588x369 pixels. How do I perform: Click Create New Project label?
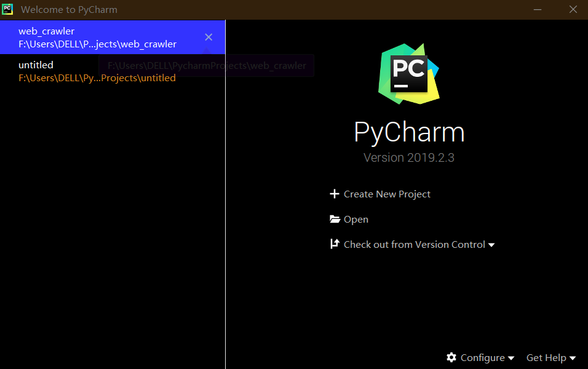point(387,194)
